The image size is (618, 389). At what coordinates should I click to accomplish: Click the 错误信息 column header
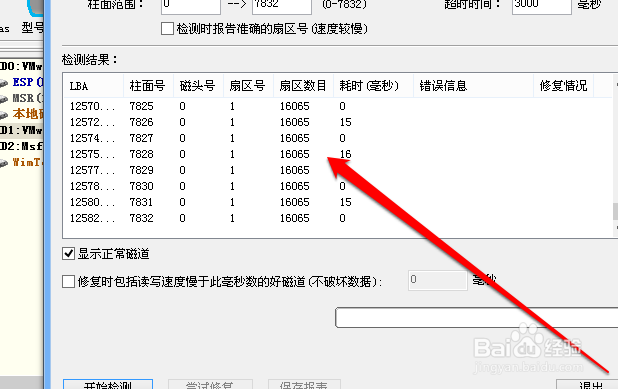coord(474,86)
